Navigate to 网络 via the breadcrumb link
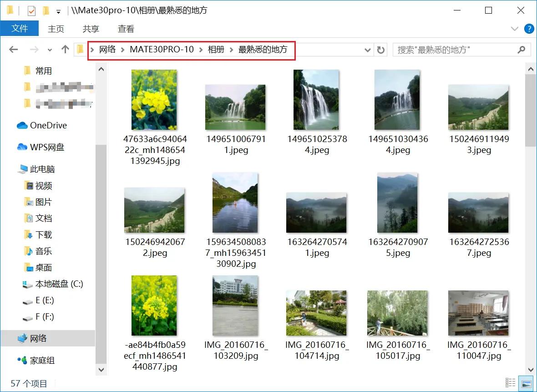 (x=108, y=50)
